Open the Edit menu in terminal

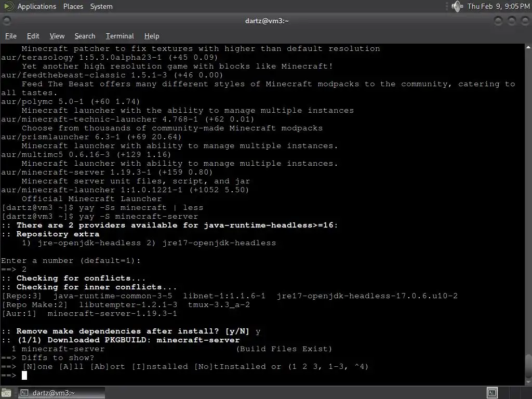click(33, 36)
